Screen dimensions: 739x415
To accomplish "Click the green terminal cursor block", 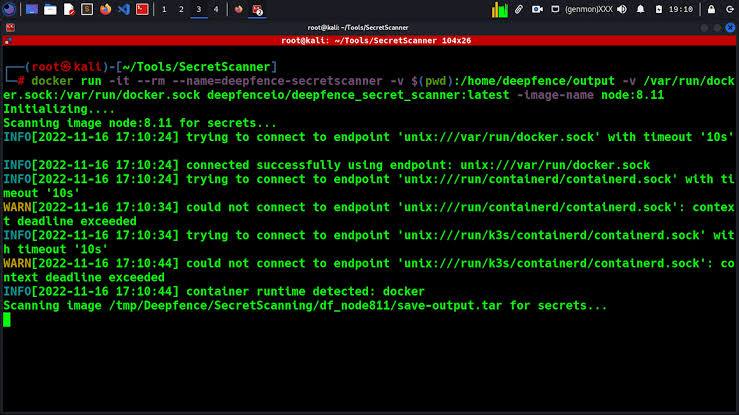I will click(7, 319).
